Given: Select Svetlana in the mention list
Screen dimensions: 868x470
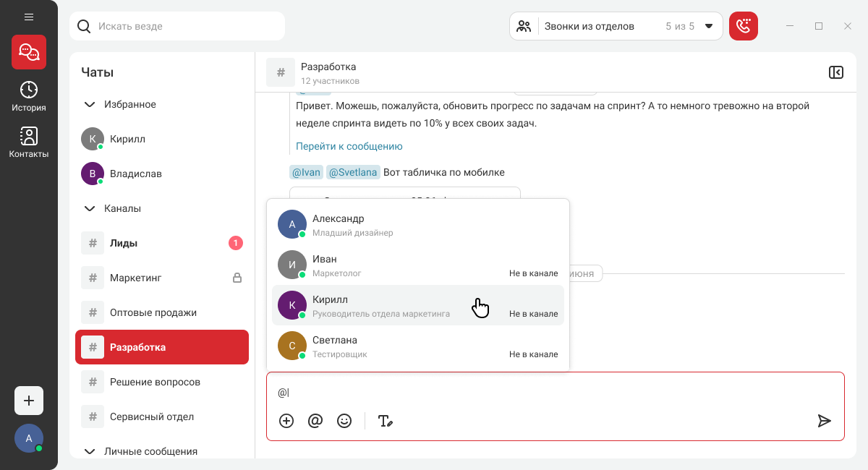Looking at the screenshot, I should (x=417, y=346).
